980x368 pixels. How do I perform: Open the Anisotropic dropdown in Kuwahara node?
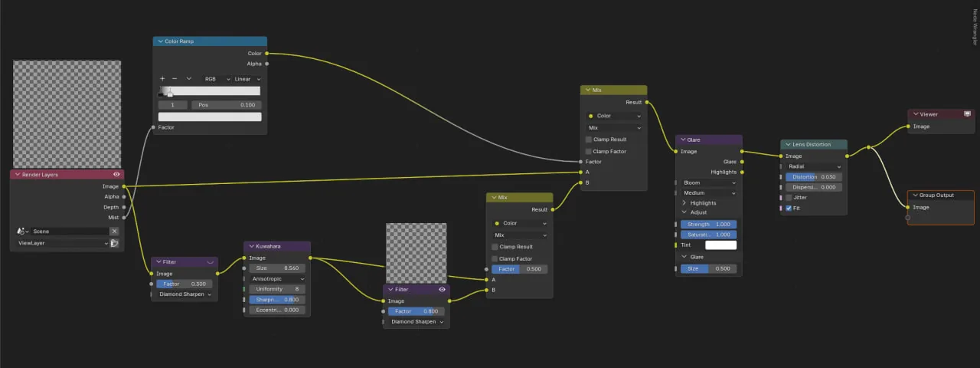[x=277, y=279]
